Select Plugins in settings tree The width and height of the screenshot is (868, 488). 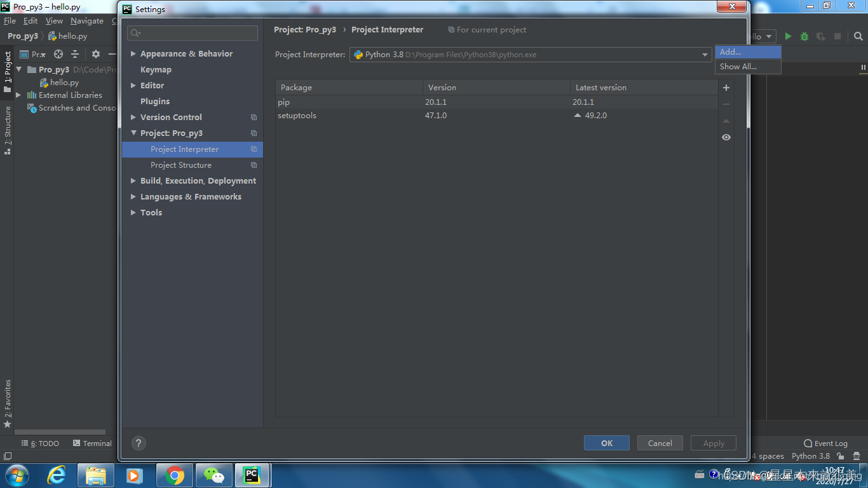155,102
